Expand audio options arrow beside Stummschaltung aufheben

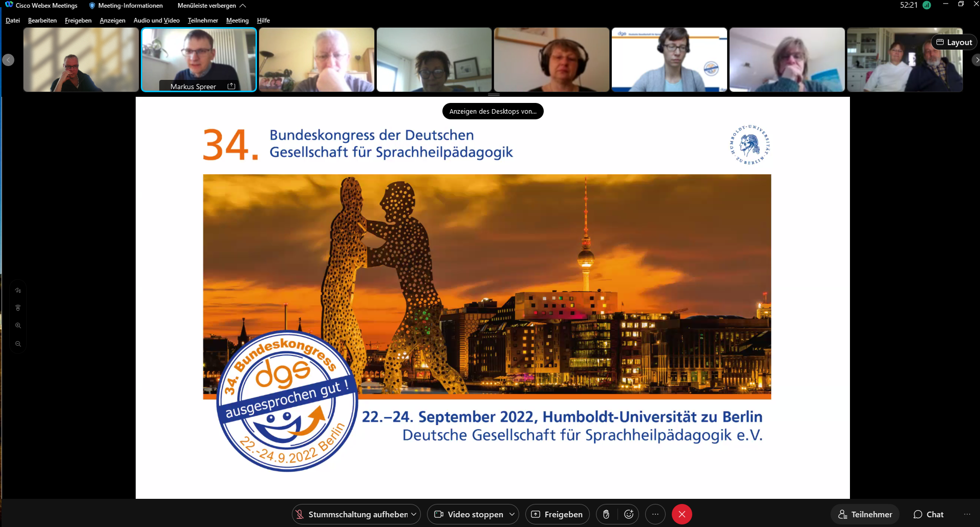[414, 514]
